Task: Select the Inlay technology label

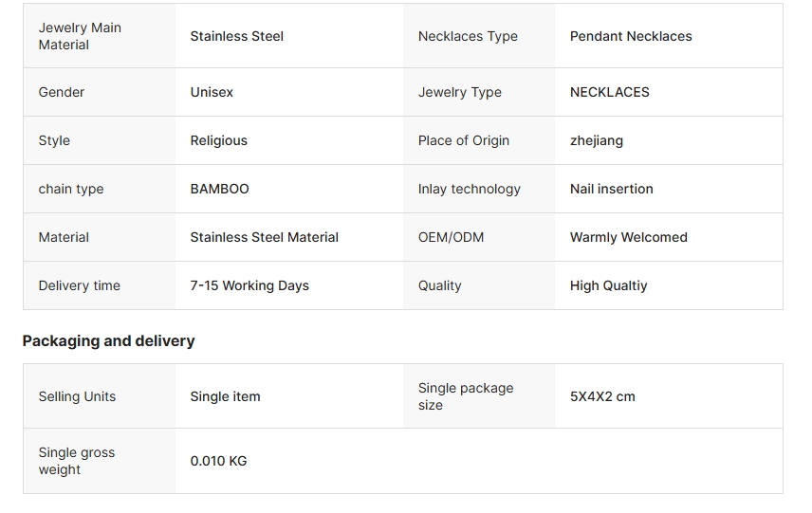Action: (469, 189)
